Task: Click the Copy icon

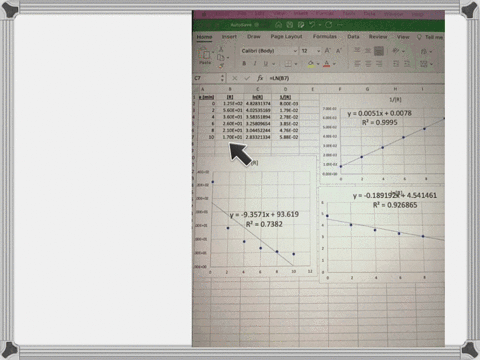Action: [x=220, y=58]
